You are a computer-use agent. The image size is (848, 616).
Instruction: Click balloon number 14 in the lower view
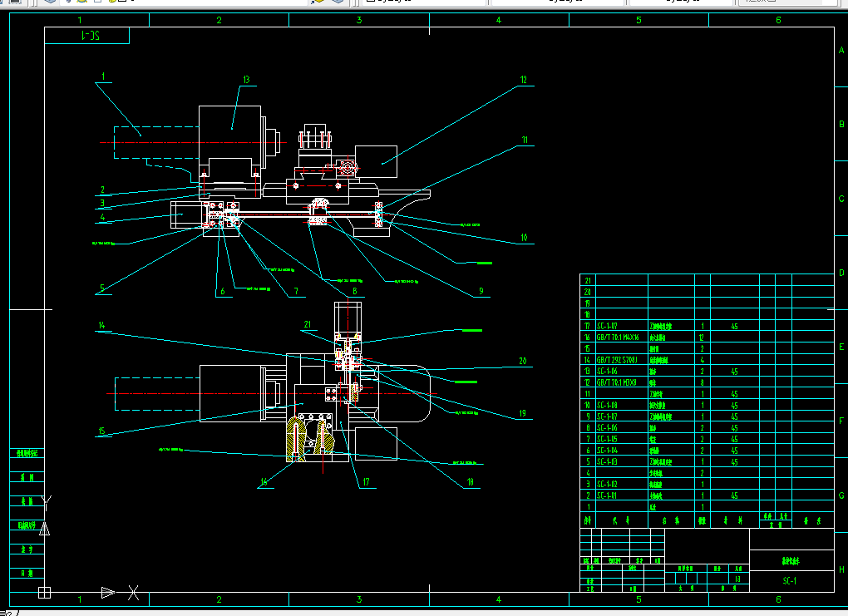coord(101,325)
